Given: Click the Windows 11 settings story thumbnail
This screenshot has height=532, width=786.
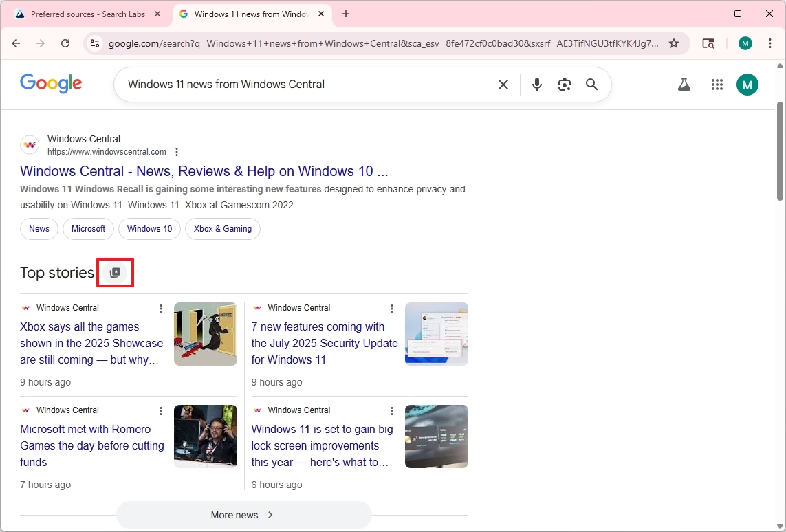Looking at the screenshot, I should [437, 334].
